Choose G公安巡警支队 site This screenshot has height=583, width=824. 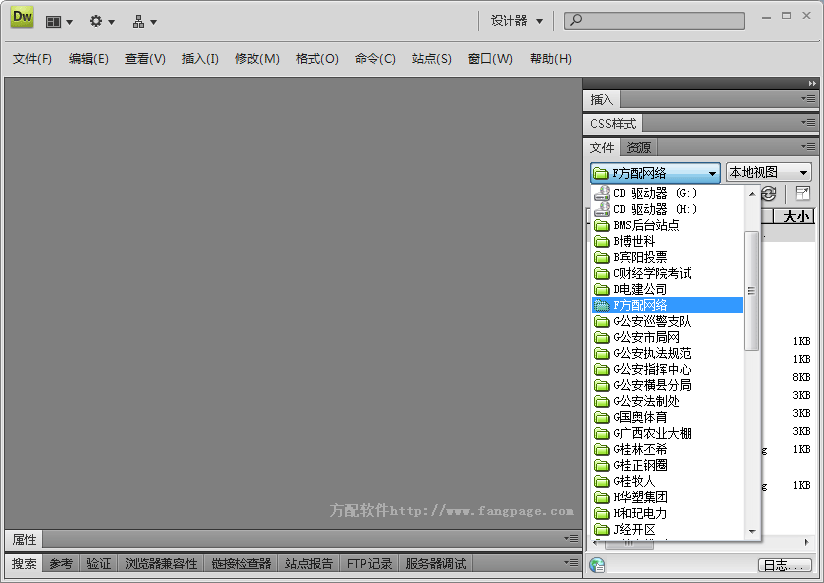click(x=667, y=321)
